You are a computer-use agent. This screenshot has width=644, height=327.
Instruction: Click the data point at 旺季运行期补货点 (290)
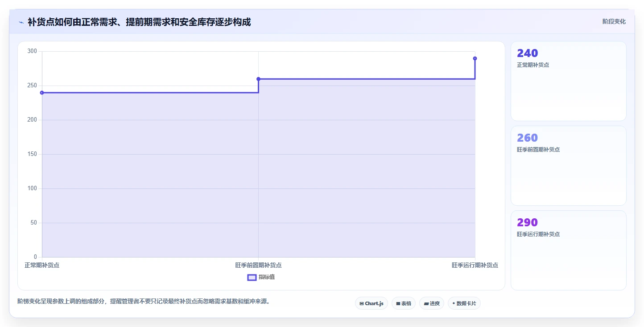[x=475, y=58]
